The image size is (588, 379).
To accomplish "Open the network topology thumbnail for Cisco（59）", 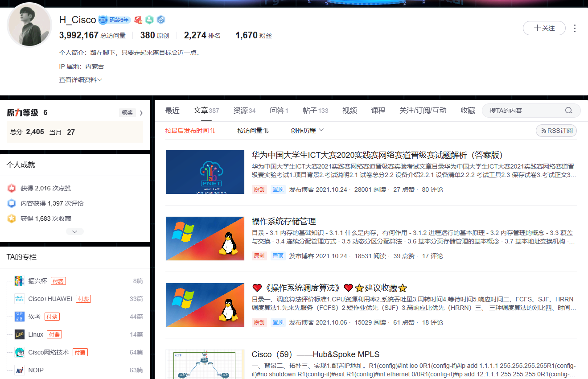I will point(205,364).
